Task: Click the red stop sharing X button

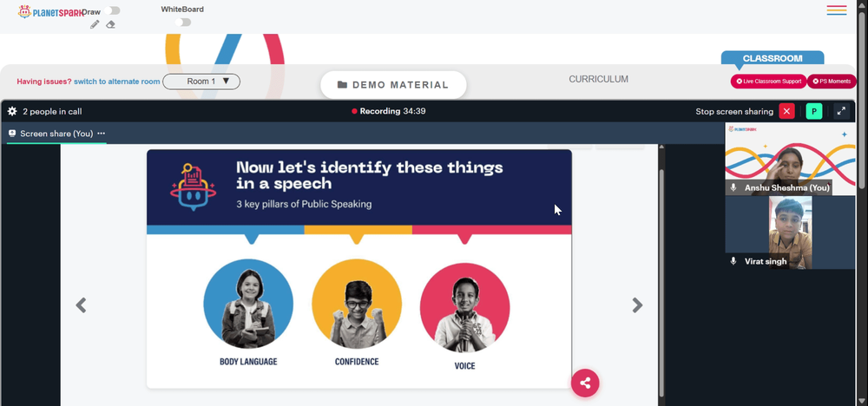Action: click(786, 111)
